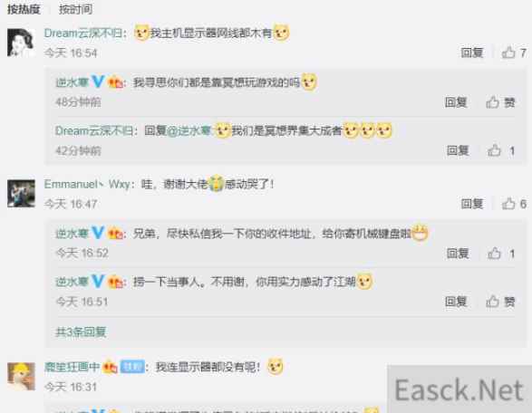The width and height of the screenshot is (532, 413).
Task: Open Emmanuel Wxy's profile via username link
Action: pyautogui.click(x=87, y=184)
